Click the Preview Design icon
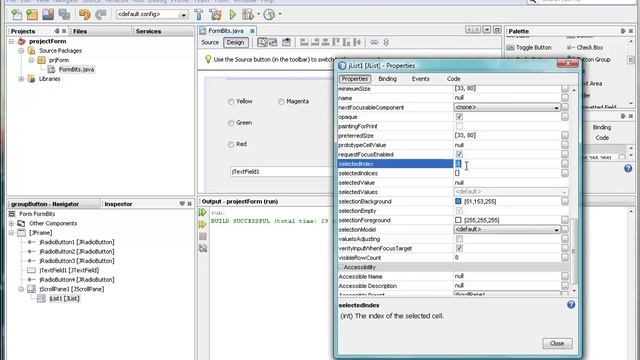 pyautogui.click(x=287, y=42)
